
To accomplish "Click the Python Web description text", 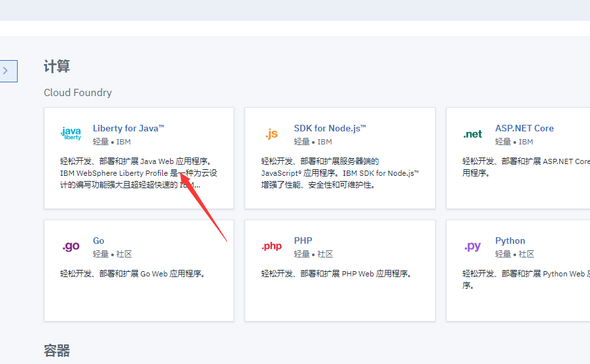I will tap(526, 280).
